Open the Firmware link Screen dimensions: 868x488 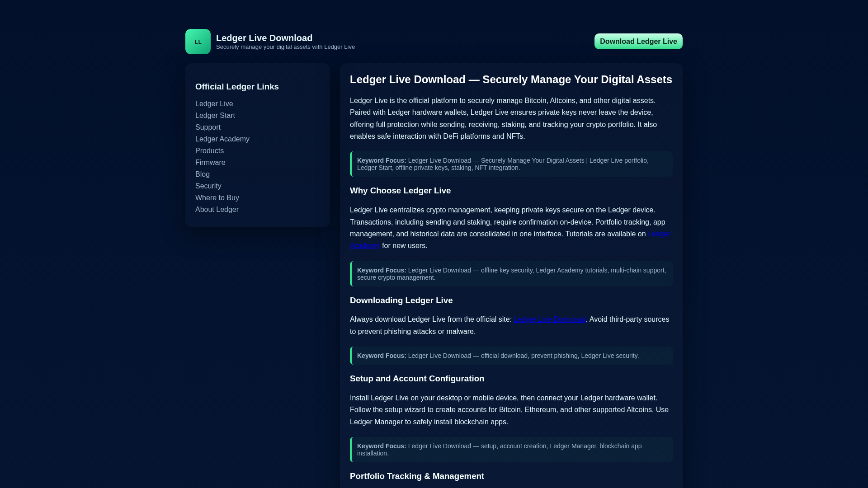[x=210, y=163]
